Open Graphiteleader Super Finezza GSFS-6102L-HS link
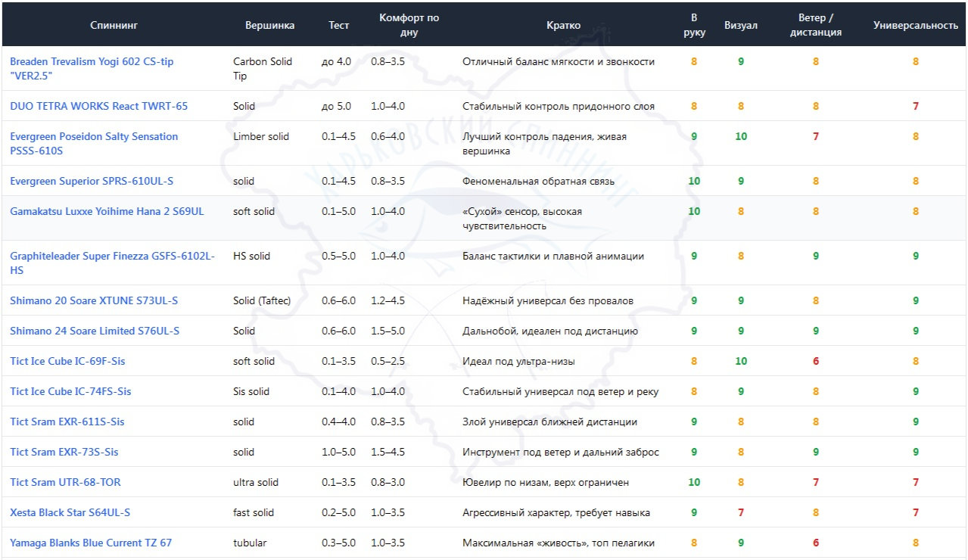 click(112, 256)
